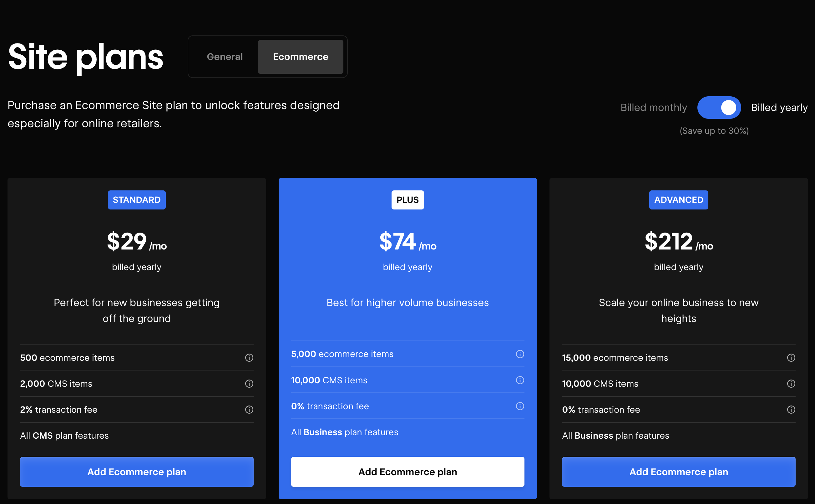Open info icon for 5,000 ecommerce items

(x=520, y=354)
